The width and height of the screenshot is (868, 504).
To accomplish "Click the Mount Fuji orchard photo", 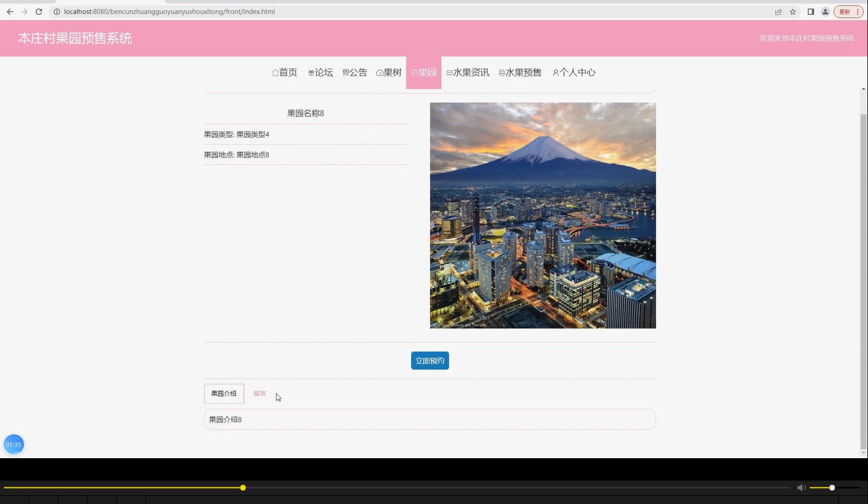I will [543, 215].
